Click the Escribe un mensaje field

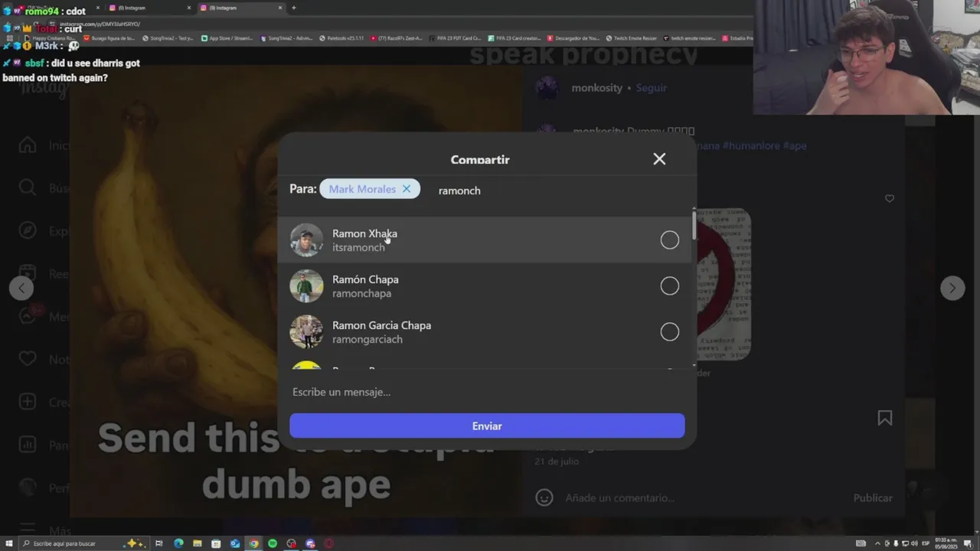pyautogui.click(x=487, y=392)
